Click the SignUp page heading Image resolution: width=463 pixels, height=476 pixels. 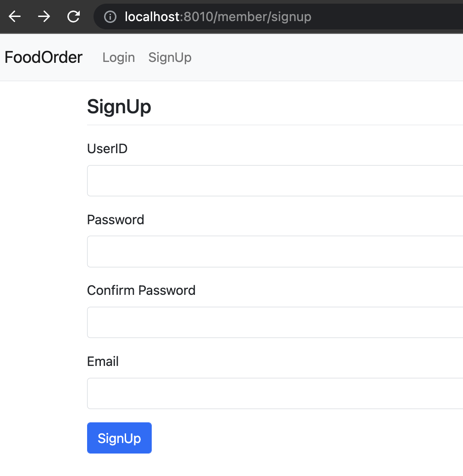pyautogui.click(x=119, y=106)
